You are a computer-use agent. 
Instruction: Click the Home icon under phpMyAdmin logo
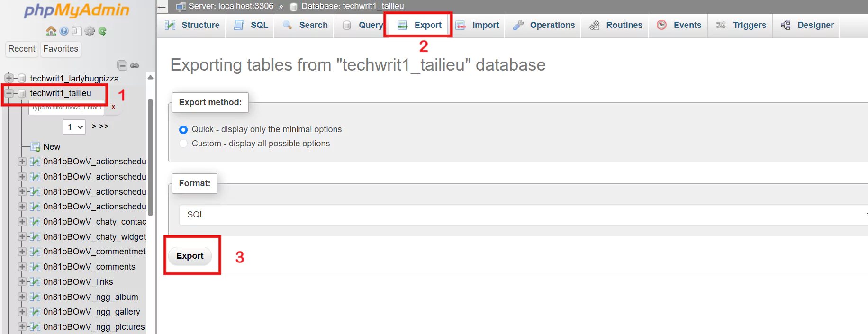click(51, 31)
